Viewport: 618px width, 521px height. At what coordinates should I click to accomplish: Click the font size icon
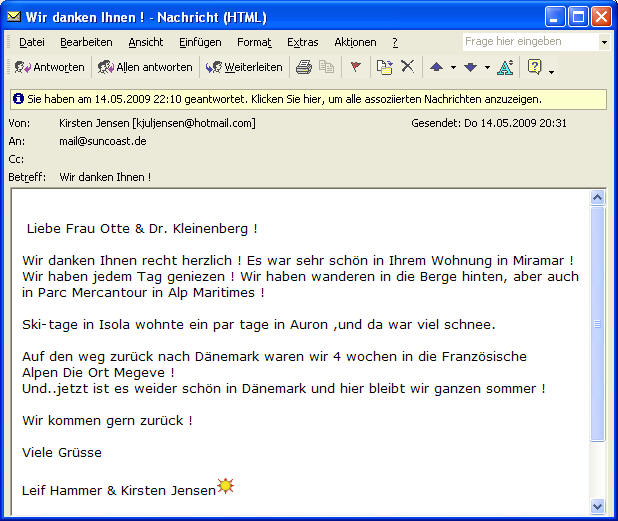(505, 67)
